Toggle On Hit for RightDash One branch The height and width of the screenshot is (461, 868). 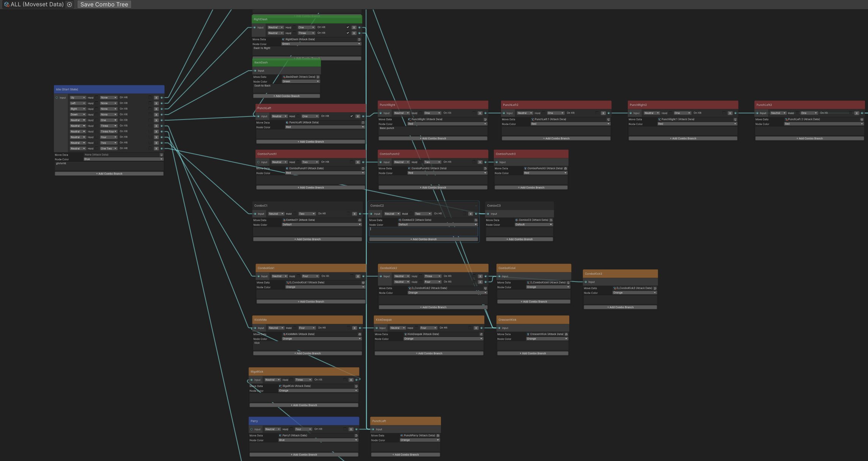click(x=348, y=27)
